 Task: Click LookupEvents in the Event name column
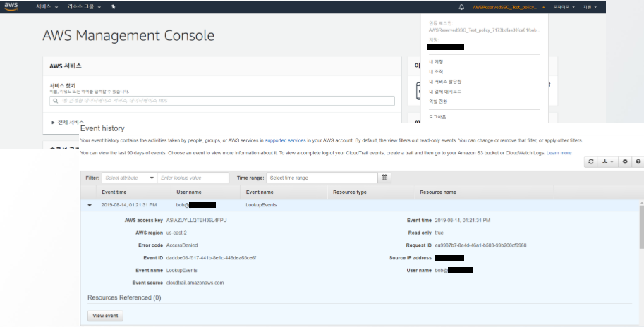[x=261, y=205]
